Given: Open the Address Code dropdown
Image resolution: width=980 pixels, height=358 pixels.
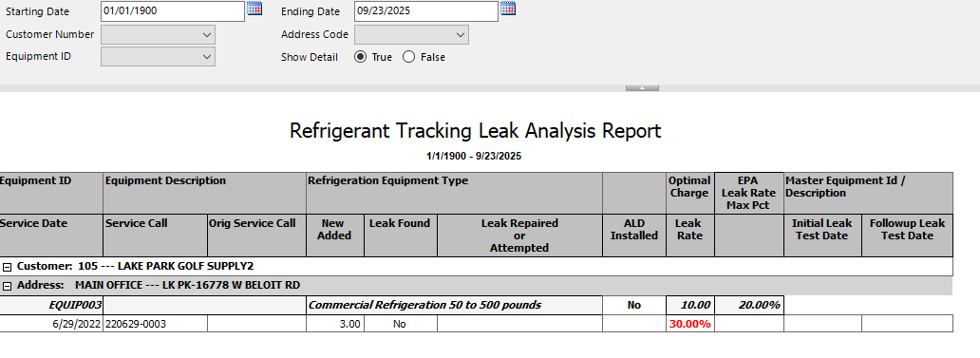Looking at the screenshot, I should [x=411, y=34].
